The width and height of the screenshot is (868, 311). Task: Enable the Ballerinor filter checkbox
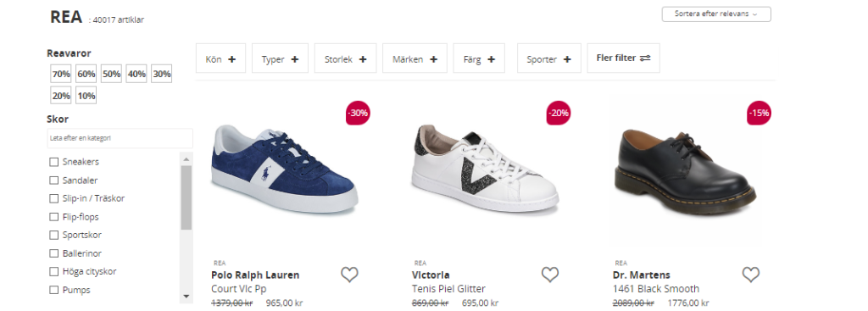point(53,253)
